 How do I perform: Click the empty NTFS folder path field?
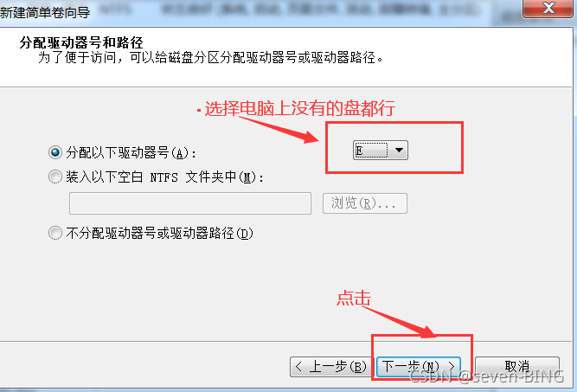pos(190,203)
